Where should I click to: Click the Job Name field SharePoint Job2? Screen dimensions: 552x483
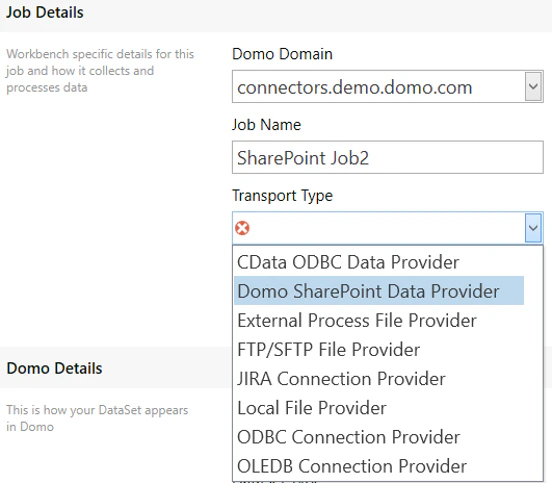(x=388, y=157)
